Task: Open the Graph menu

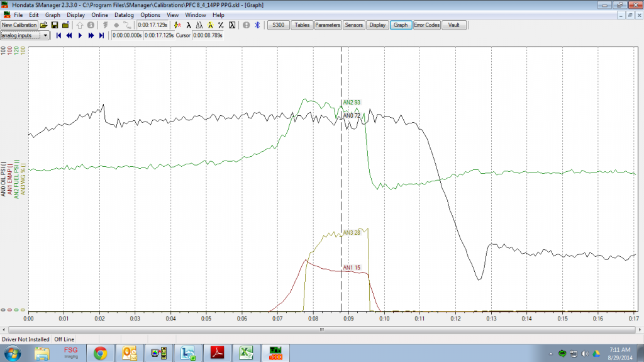Action: 53,14
